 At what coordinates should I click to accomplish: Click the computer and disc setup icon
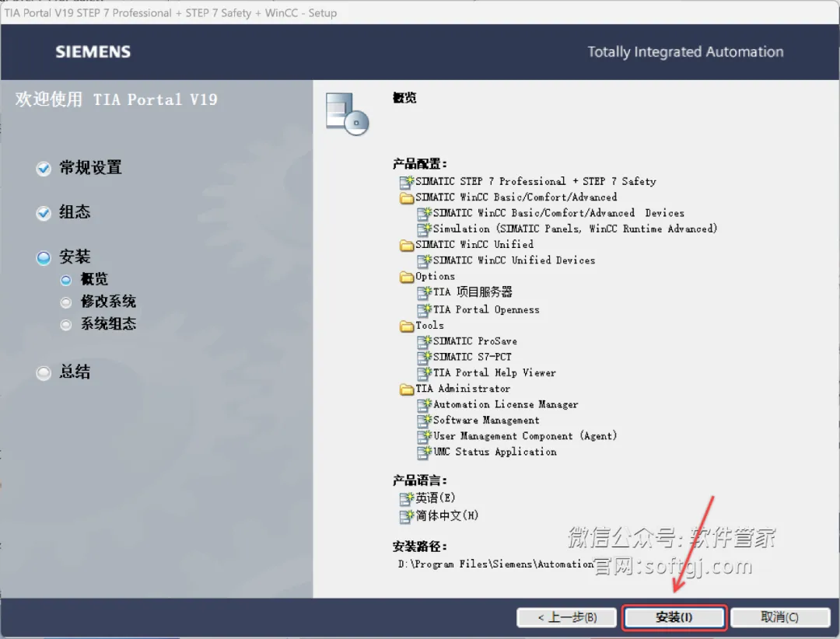(x=347, y=114)
